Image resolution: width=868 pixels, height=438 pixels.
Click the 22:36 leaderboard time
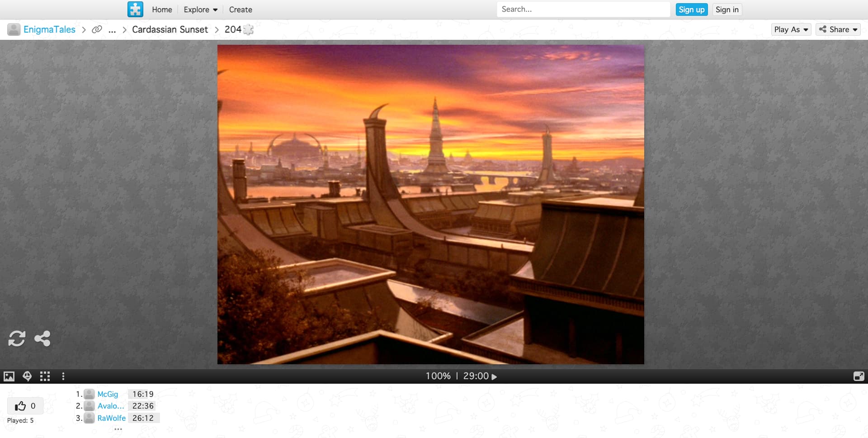[143, 406]
